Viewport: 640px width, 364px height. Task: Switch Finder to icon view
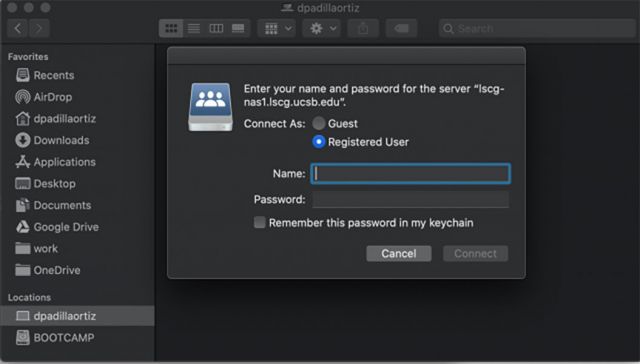click(171, 29)
